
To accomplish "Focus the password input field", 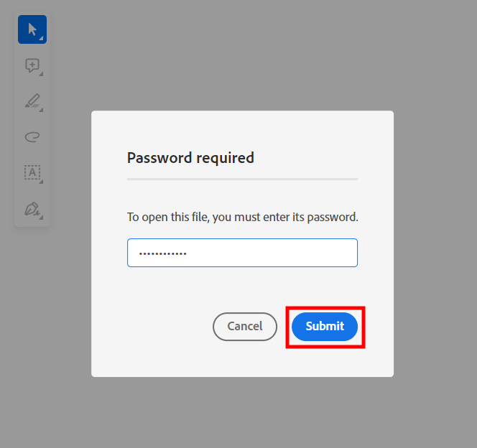I will pos(273,253).
